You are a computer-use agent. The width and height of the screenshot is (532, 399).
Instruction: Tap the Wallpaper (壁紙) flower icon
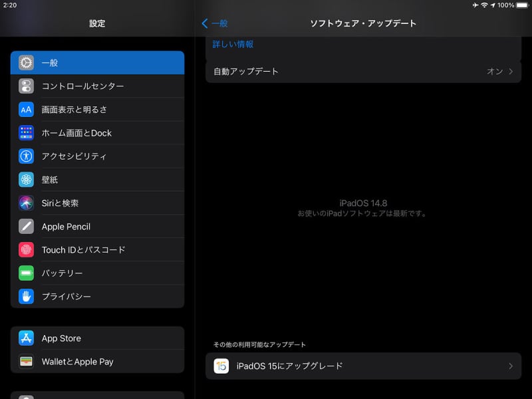[x=26, y=180]
